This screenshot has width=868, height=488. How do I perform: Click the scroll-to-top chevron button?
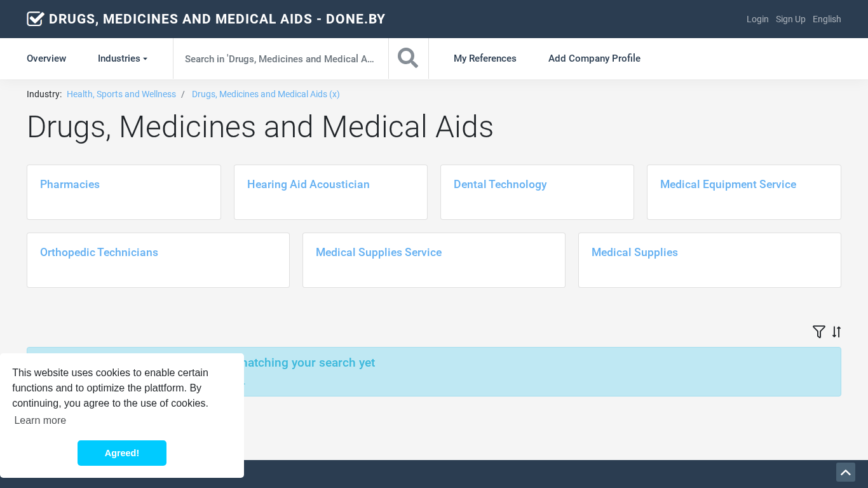845,472
